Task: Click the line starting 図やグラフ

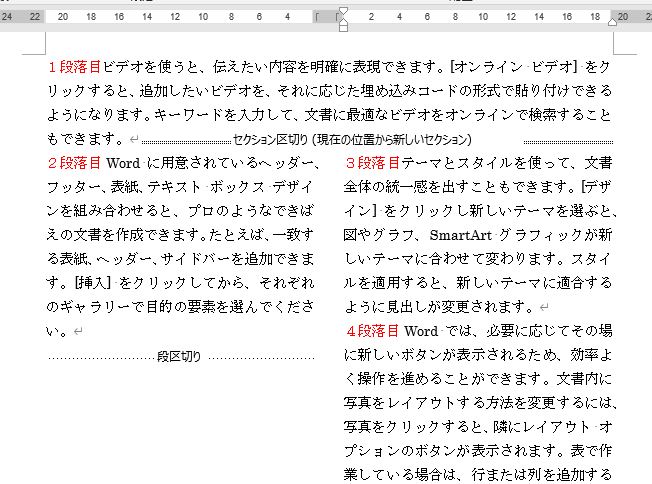Action: pyautogui.click(x=478, y=235)
